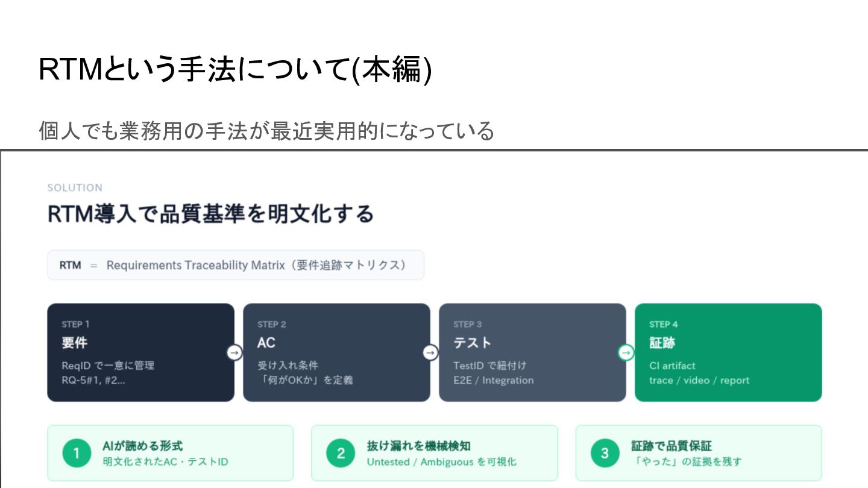Viewport: 868px width, 488px height.
Task: Click the arrow icon between STEP 1 and STEP 2
Action: tap(234, 352)
